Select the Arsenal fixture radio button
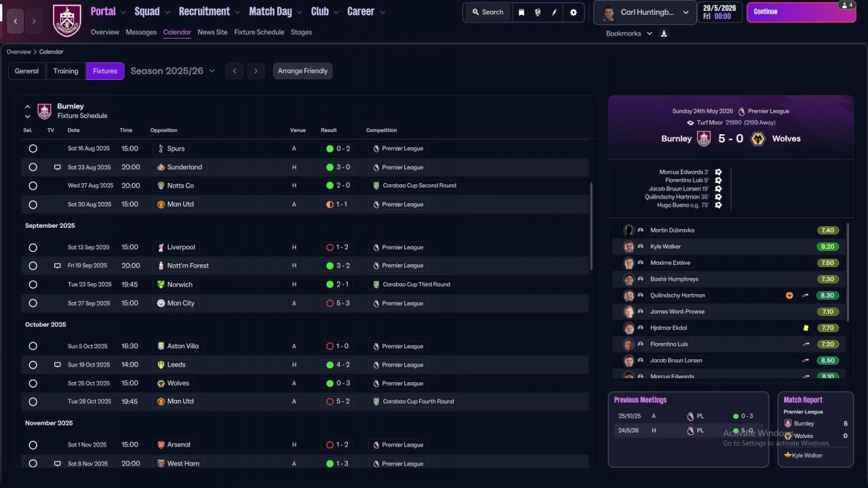The image size is (868, 488). tap(33, 445)
